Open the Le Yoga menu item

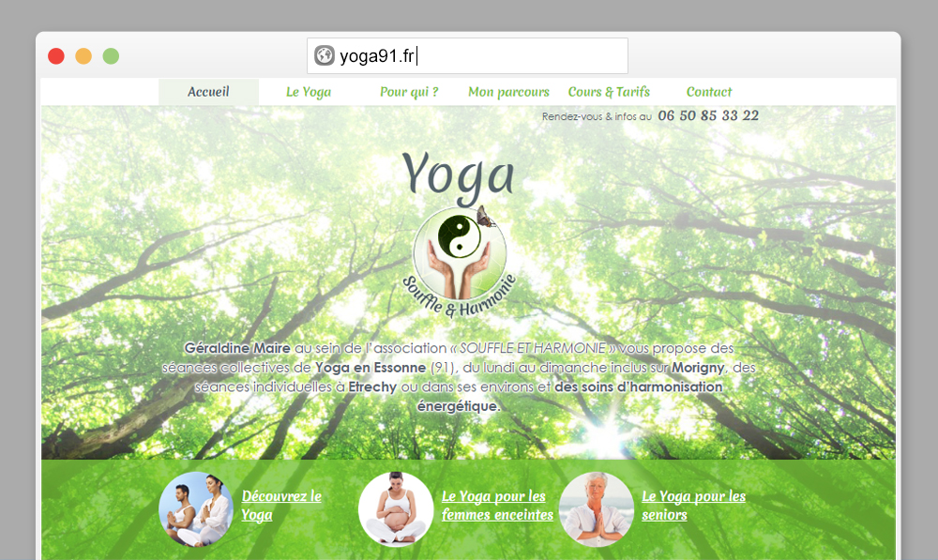click(309, 92)
